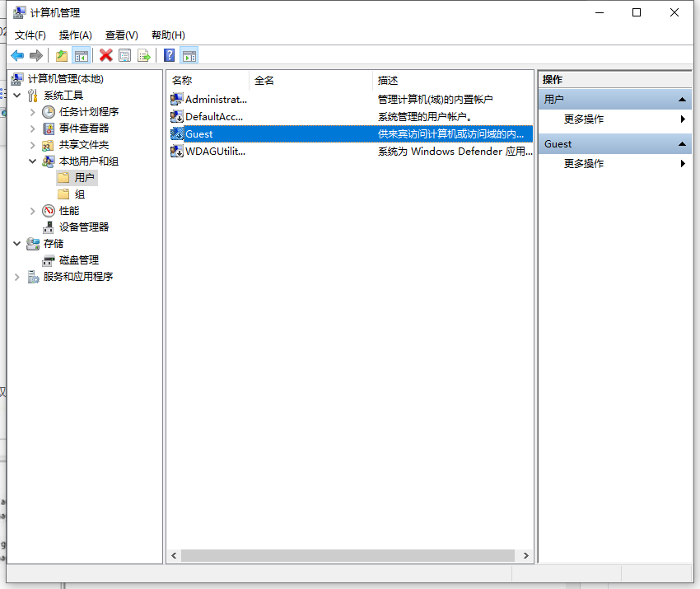Open the 操作(A) menu
Image resolution: width=700 pixels, height=589 pixels.
(75, 35)
